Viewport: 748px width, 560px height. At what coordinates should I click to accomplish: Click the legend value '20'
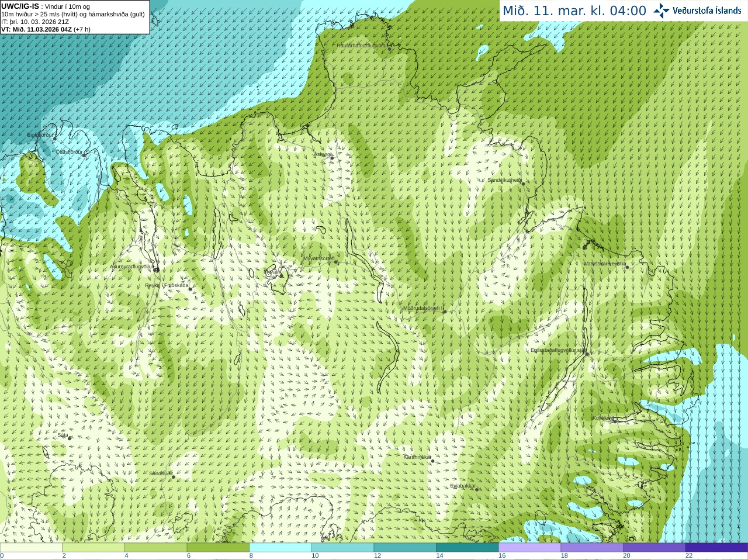626,556
